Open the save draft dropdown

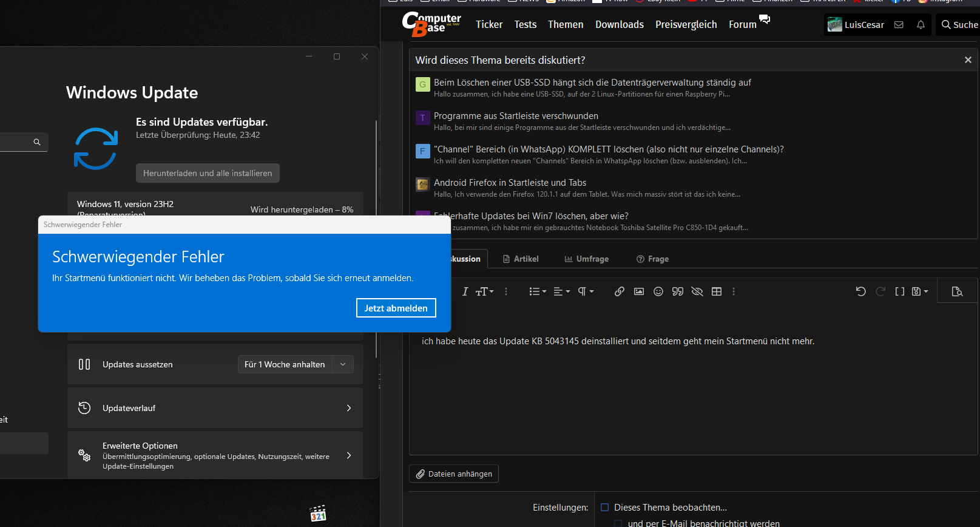(920, 291)
